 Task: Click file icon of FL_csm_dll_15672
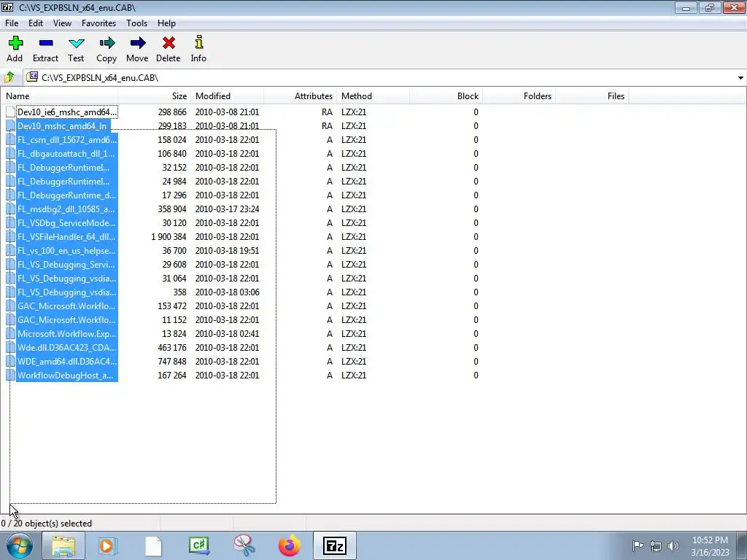[10, 139]
